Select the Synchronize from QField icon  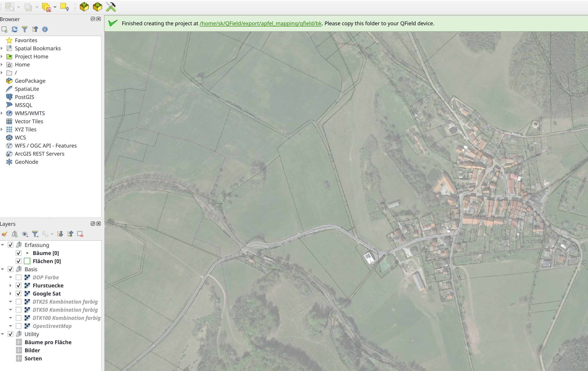click(97, 6)
